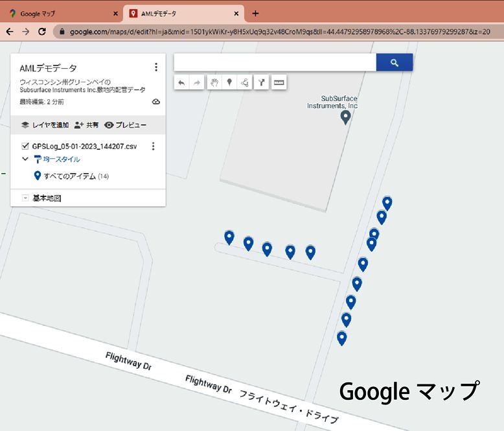The height and width of the screenshot is (431, 504).
Task: Click the northernmost blue marker on right road
Action: [387, 204]
